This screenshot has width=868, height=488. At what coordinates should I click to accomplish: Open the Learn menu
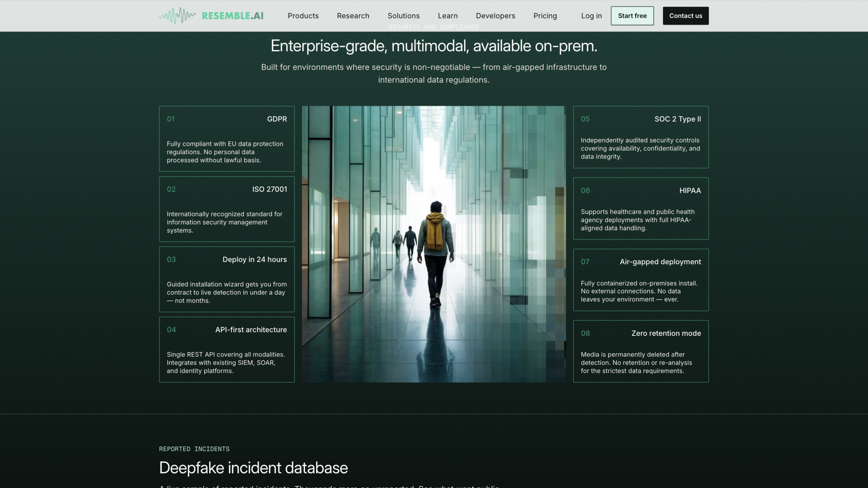448,16
